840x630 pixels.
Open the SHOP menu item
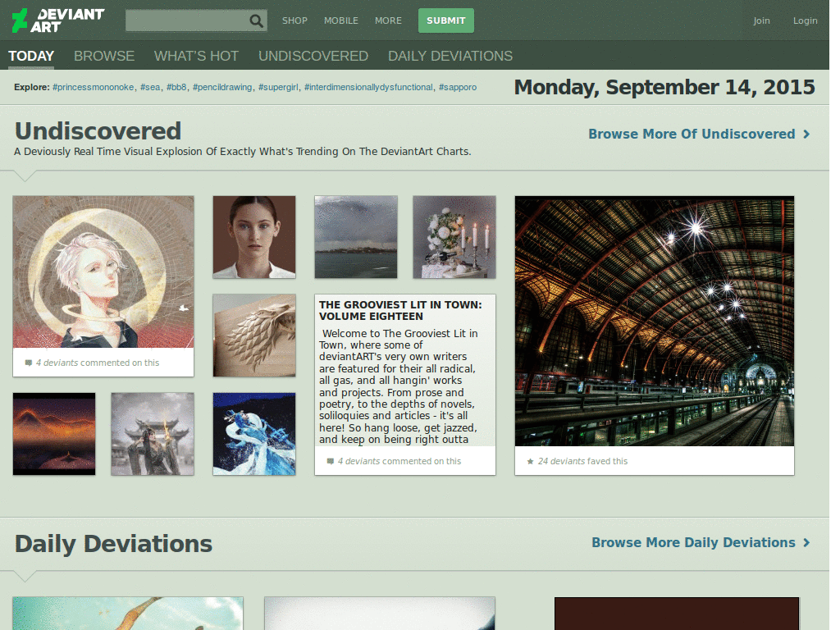click(294, 21)
